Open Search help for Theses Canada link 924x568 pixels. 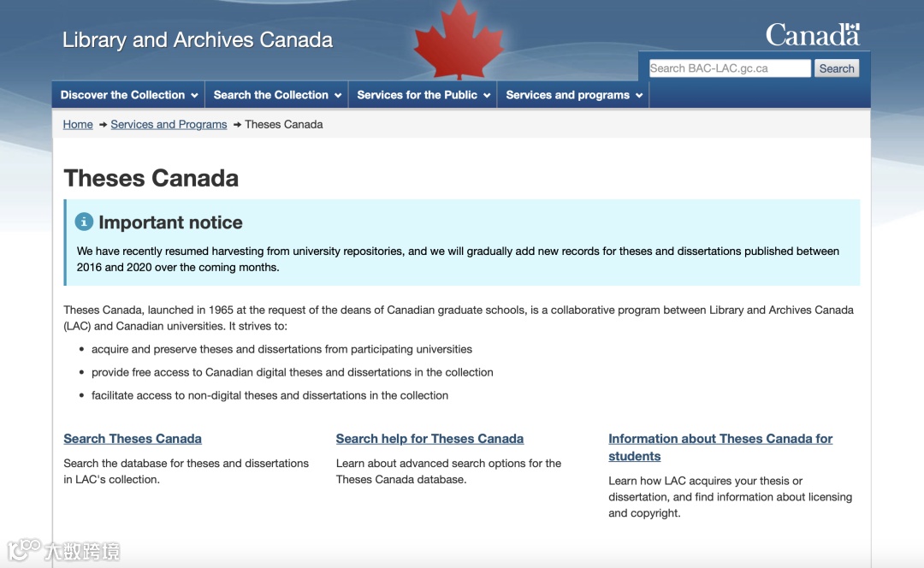click(429, 438)
